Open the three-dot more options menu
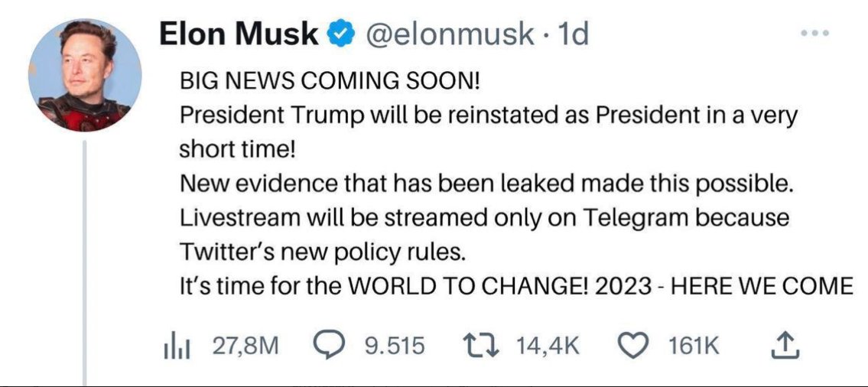Viewport: 868px width, 387px height. 813,34
